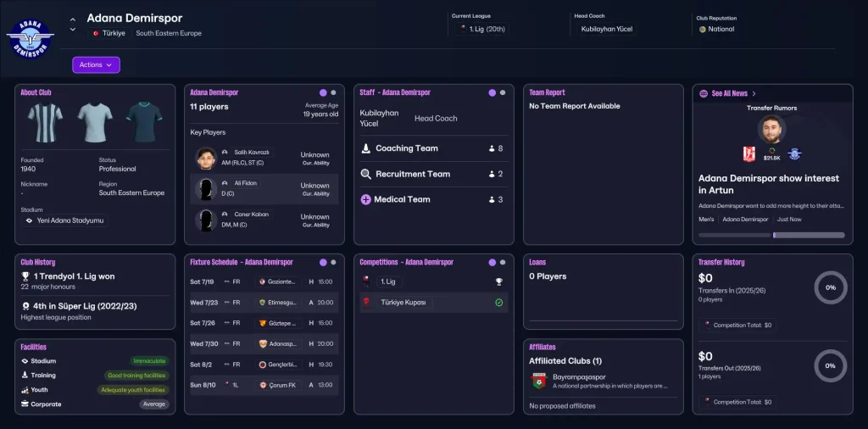
Task: Click the Training facility icon
Action: coord(25,376)
